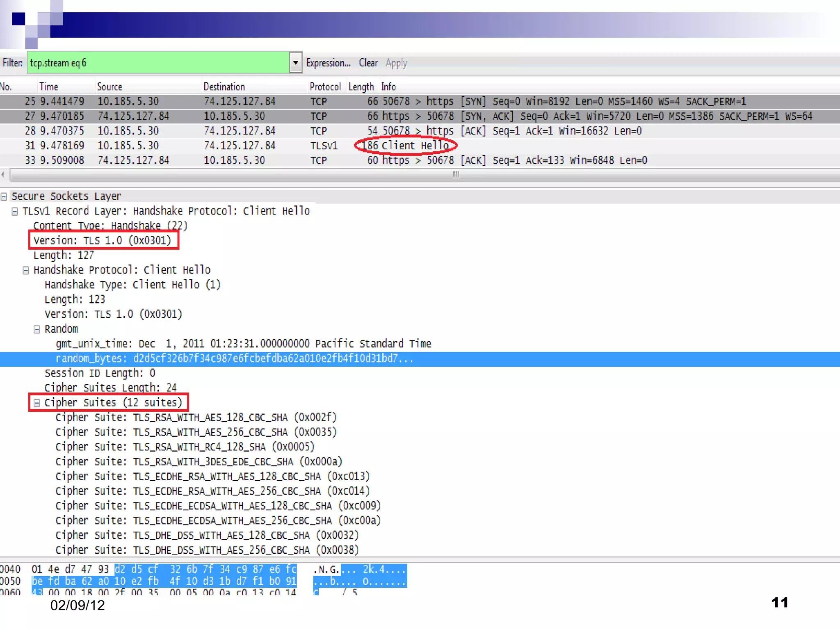Clear the display filter
The width and height of the screenshot is (840, 630).
click(x=368, y=63)
